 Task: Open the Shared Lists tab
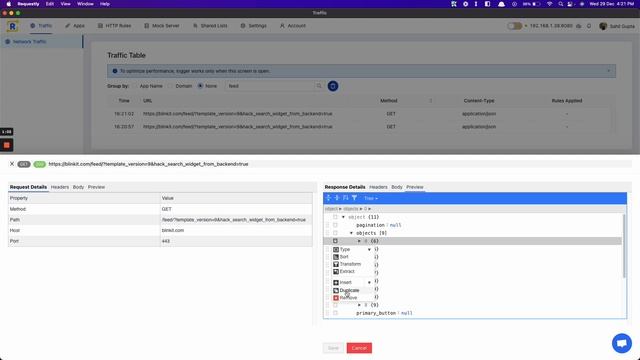tap(210, 26)
